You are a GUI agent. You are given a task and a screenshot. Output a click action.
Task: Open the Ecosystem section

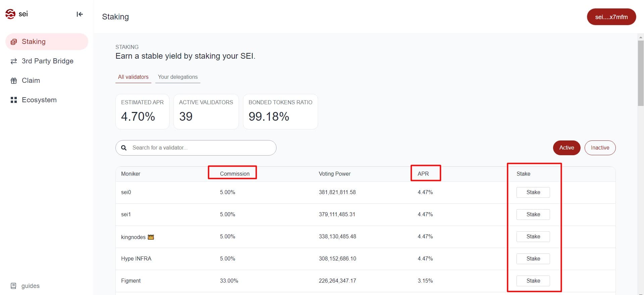47,100
